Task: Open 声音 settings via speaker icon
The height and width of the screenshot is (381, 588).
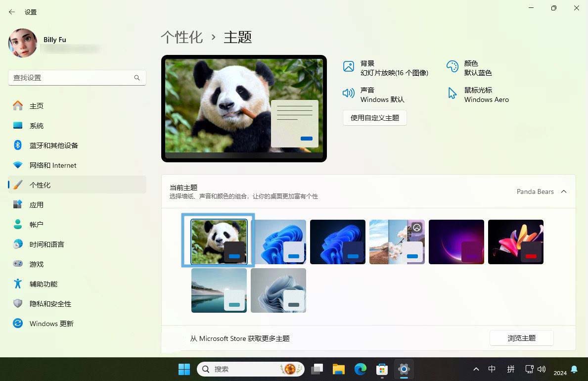Action: 349,93
